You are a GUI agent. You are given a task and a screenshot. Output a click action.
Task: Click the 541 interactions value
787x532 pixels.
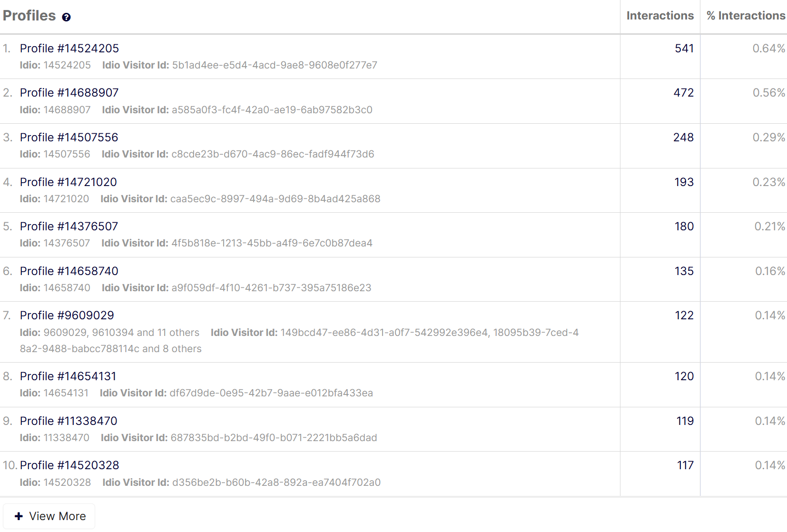[684, 49]
